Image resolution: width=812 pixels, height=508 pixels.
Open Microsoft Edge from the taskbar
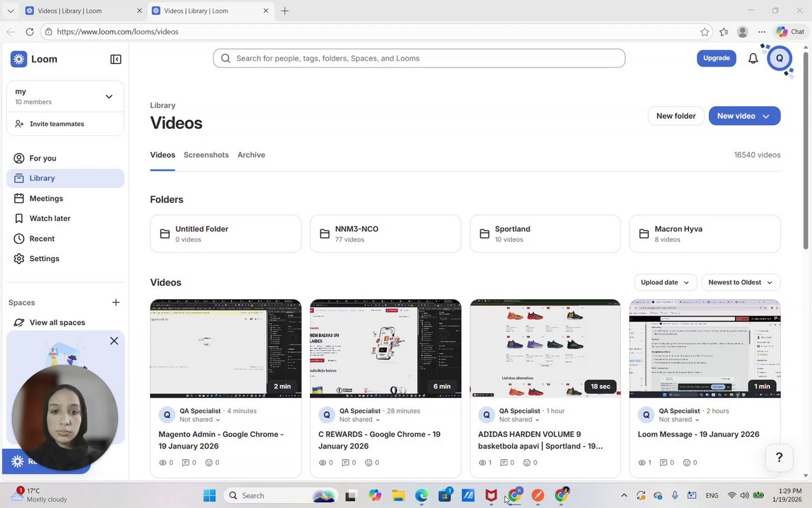point(422,495)
